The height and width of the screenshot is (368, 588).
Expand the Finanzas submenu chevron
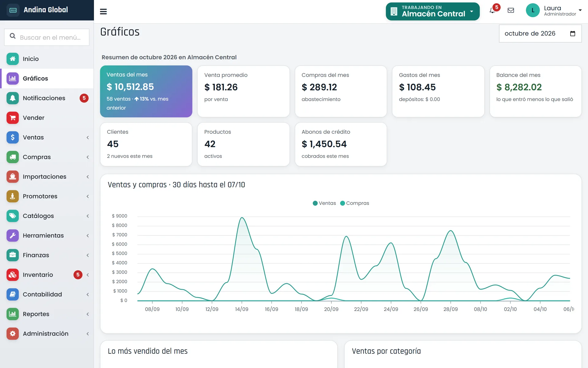(x=88, y=255)
